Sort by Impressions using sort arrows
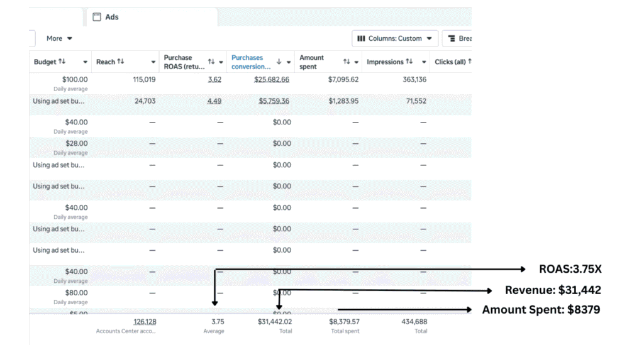The height and width of the screenshot is (362, 644). tap(409, 62)
